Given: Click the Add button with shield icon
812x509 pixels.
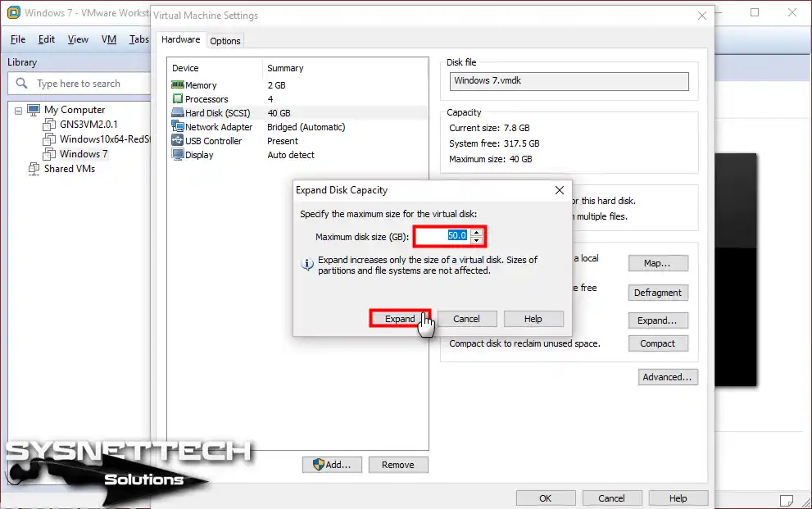Looking at the screenshot, I should pos(332,464).
